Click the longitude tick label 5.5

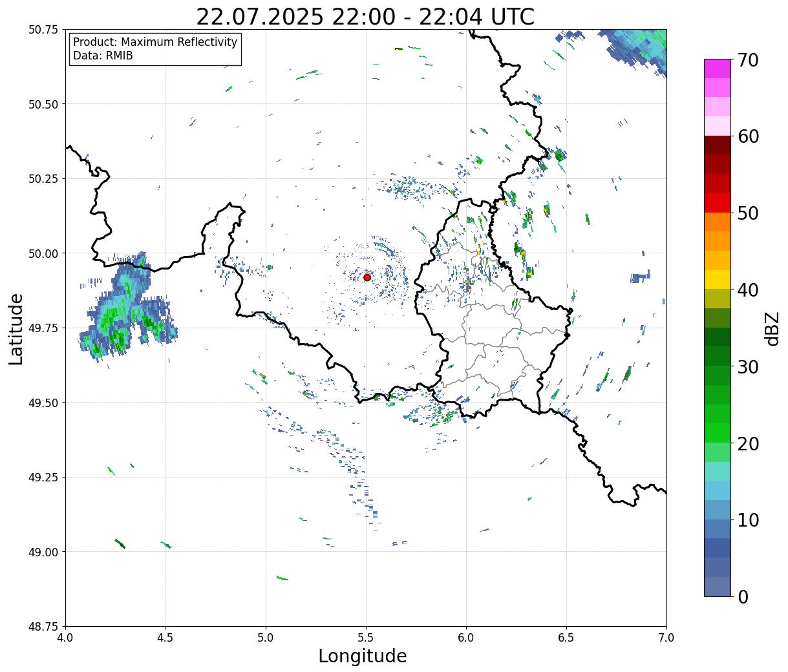[366, 638]
